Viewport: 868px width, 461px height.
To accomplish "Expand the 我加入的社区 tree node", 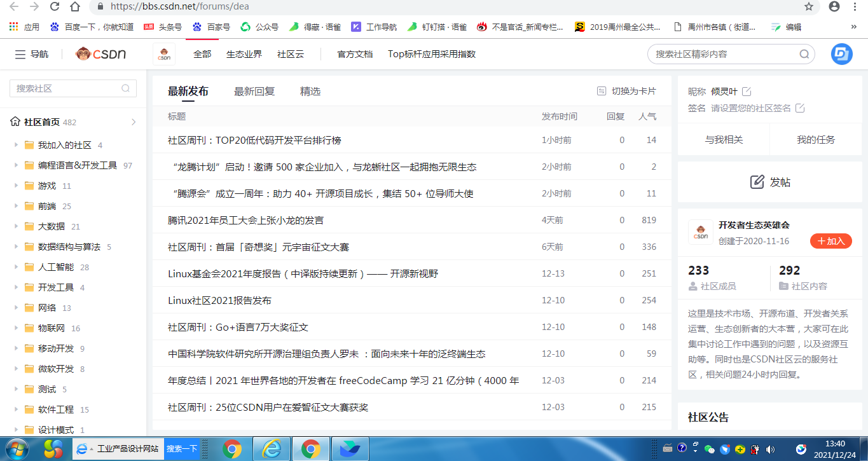I will pos(16,145).
